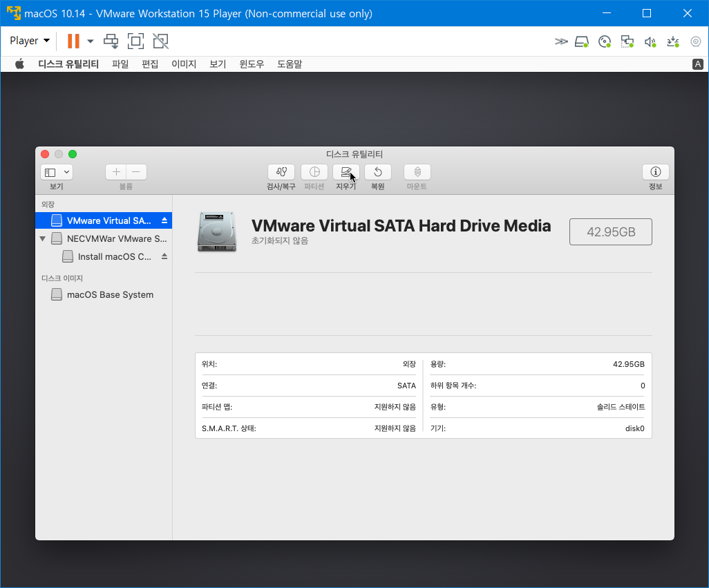The height and width of the screenshot is (588, 709).
Task: Open the power options dropdown arrow
Action: point(91,41)
